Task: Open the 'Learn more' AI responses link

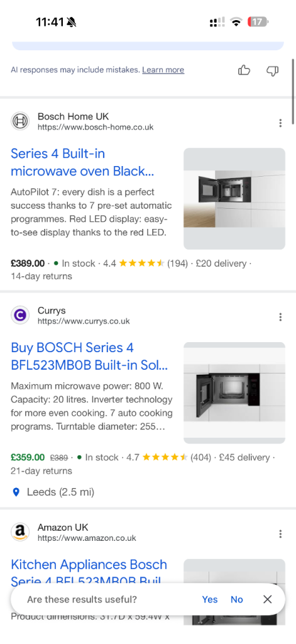Action: coord(163,70)
